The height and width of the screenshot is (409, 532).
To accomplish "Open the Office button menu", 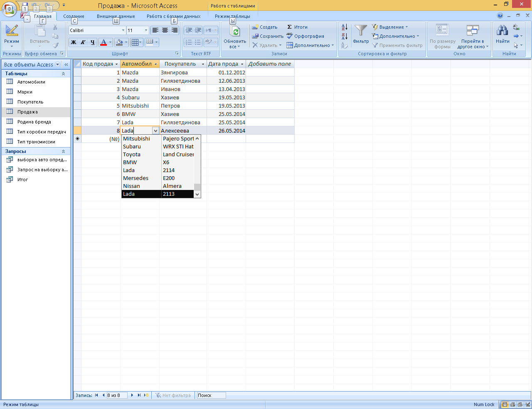I will tap(9, 8).
